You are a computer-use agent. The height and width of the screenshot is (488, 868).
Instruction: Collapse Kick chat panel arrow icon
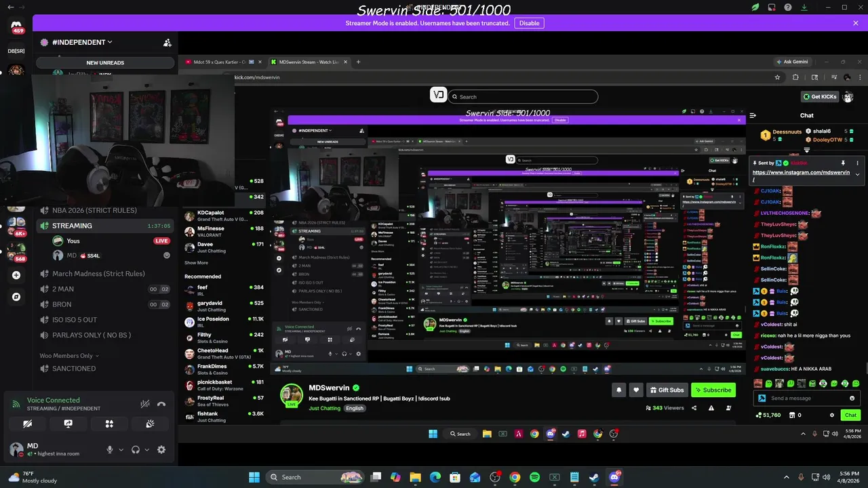pos(753,116)
